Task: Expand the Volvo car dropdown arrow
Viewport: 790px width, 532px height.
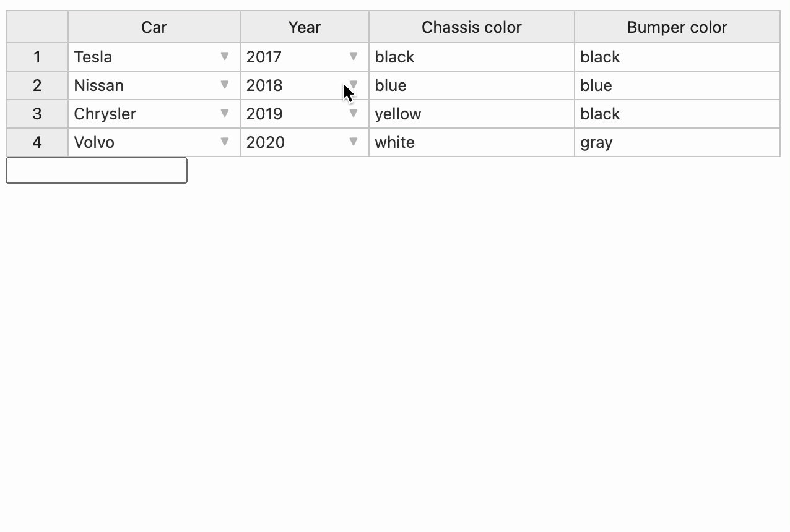Action: (225, 142)
